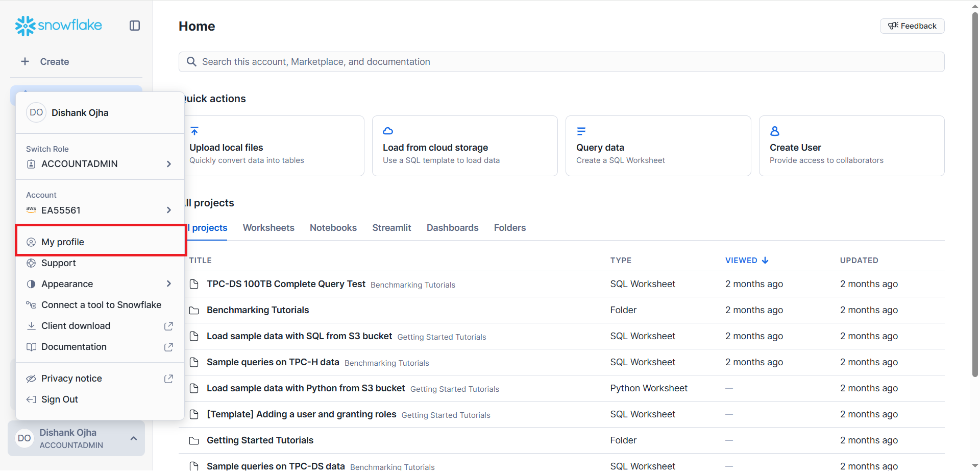Screen dimensions: 980x472
Task: Click the Connect a tool plug icon
Action: (x=31, y=305)
